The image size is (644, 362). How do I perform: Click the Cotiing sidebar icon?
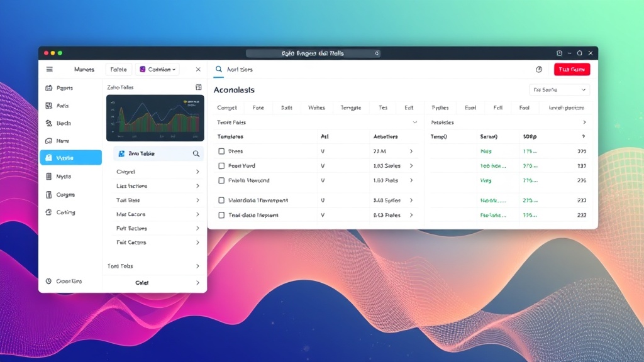49,212
